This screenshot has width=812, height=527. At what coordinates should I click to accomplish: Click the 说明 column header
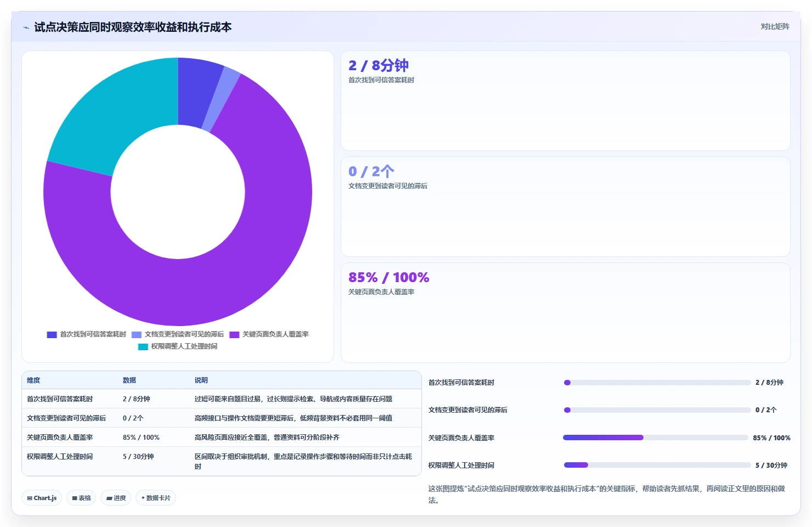pos(201,380)
